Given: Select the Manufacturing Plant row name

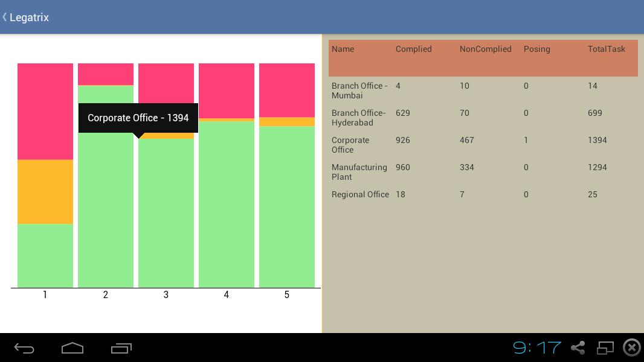Looking at the screenshot, I should pyautogui.click(x=359, y=172).
